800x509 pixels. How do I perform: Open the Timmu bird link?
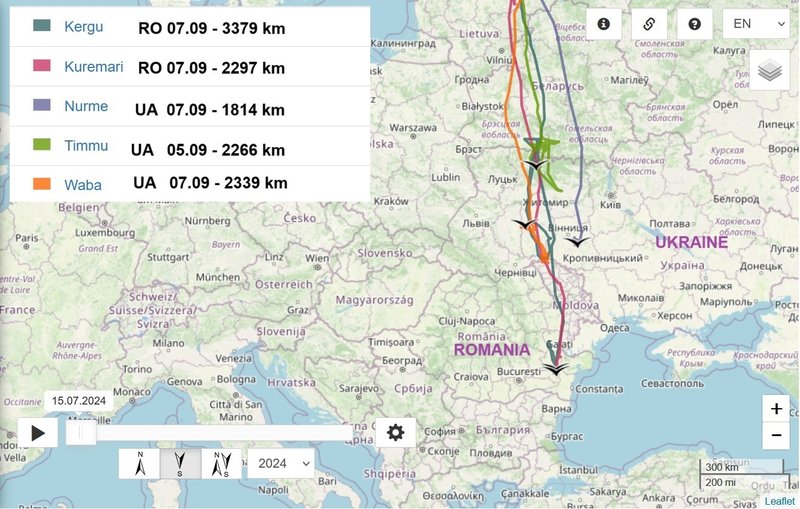click(x=86, y=146)
